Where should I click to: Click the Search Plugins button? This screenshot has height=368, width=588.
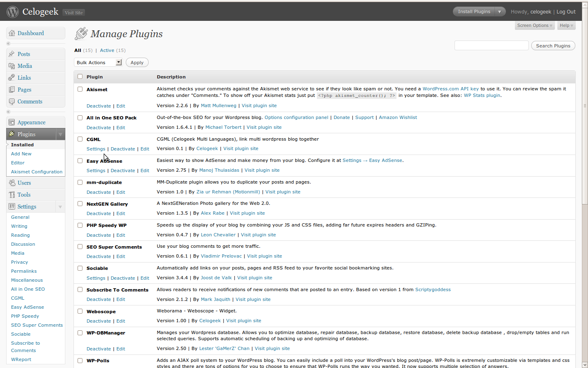pyautogui.click(x=553, y=46)
